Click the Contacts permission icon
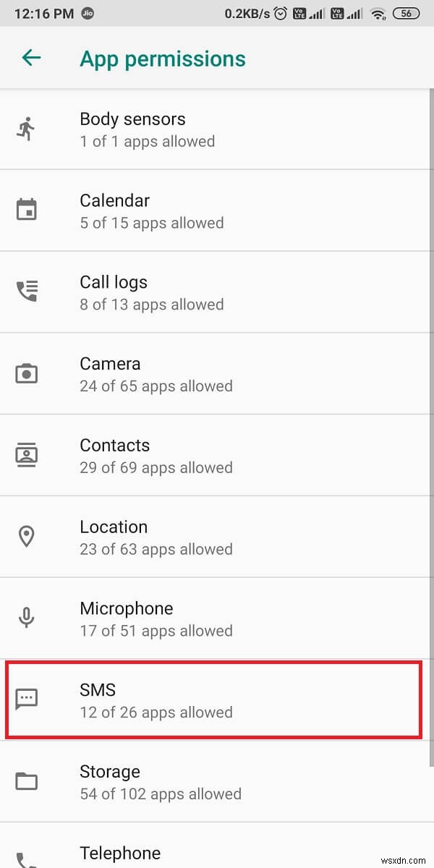 pyautogui.click(x=27, y=454)
